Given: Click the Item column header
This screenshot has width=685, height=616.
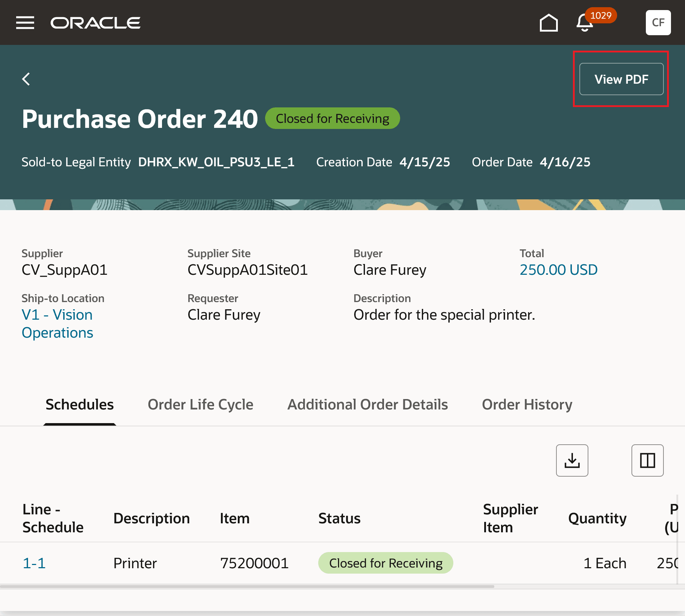Looking at the screenshot, I should [x=235, y=518].
